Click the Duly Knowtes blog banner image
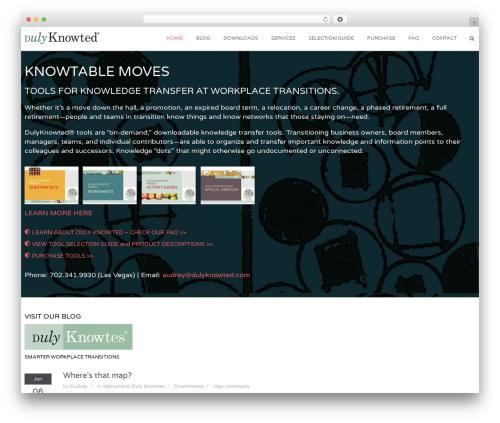The height and width of the screenshot is (423, 500). click(78, 337)
